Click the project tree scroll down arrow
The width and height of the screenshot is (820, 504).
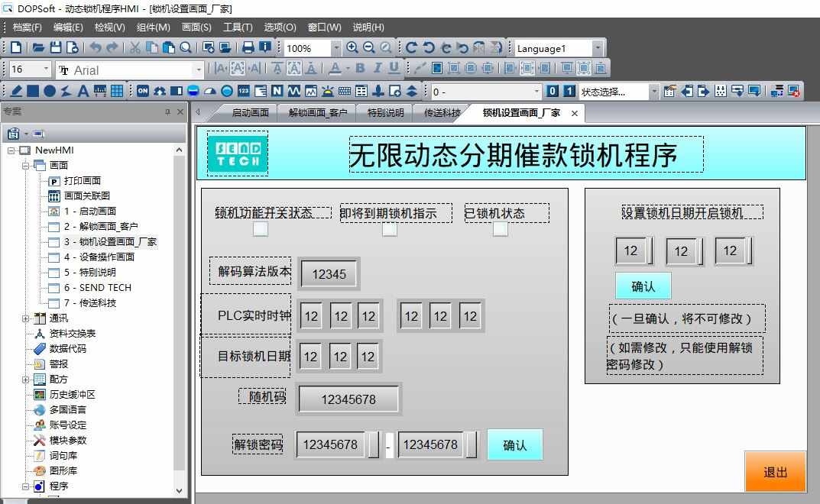pos(179,491)
